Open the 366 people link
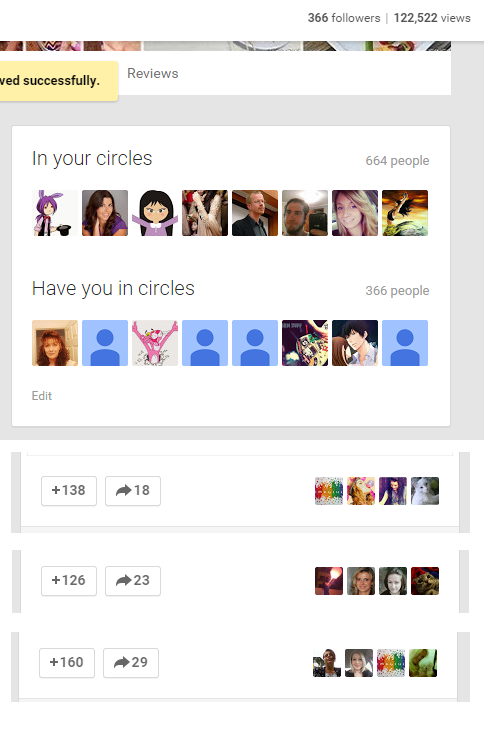Viewport: 484px width, 734px height. point(397,291)
